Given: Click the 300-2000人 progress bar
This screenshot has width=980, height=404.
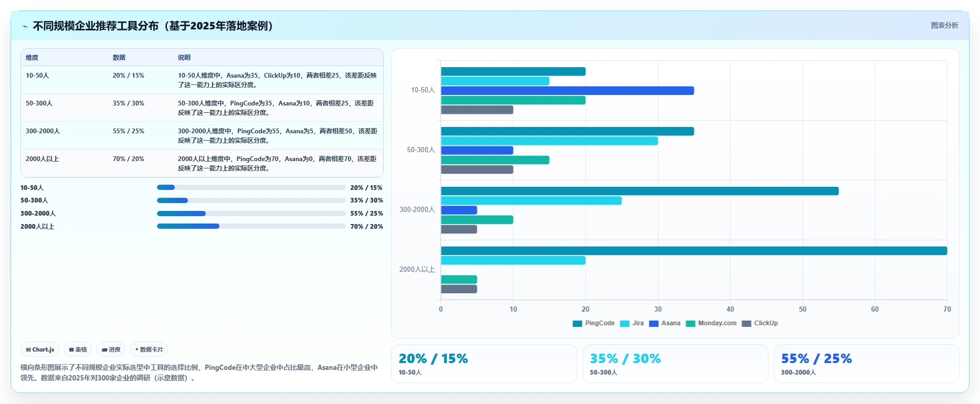Looking at the screenshot, I should 251,214.
